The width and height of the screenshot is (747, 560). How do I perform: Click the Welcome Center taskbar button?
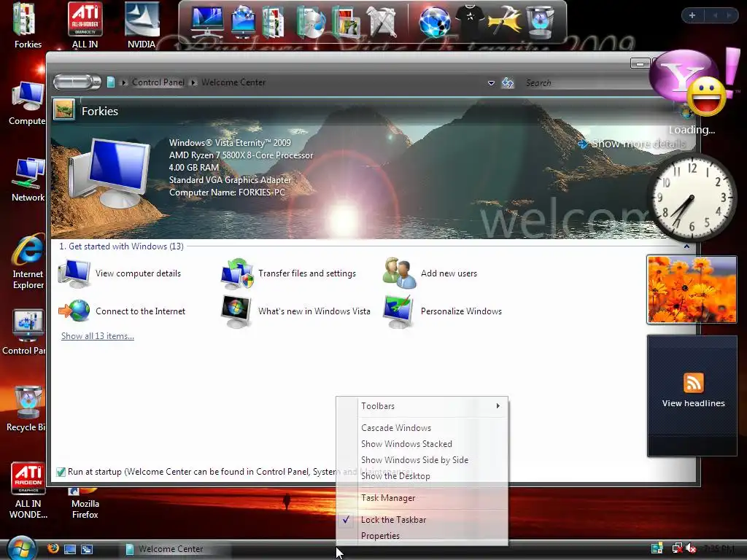pyautogui.click(x=175, y=549)
